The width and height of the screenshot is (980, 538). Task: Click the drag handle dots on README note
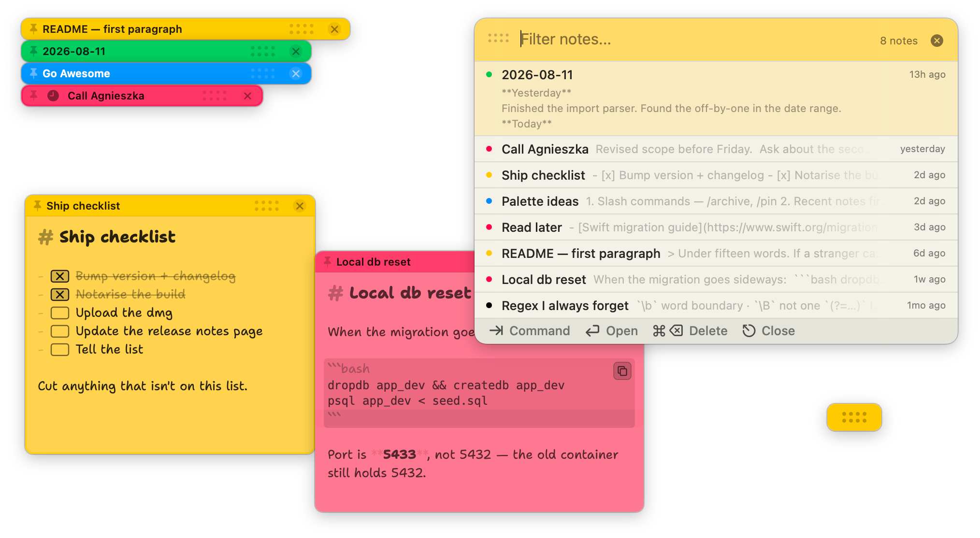302,29
